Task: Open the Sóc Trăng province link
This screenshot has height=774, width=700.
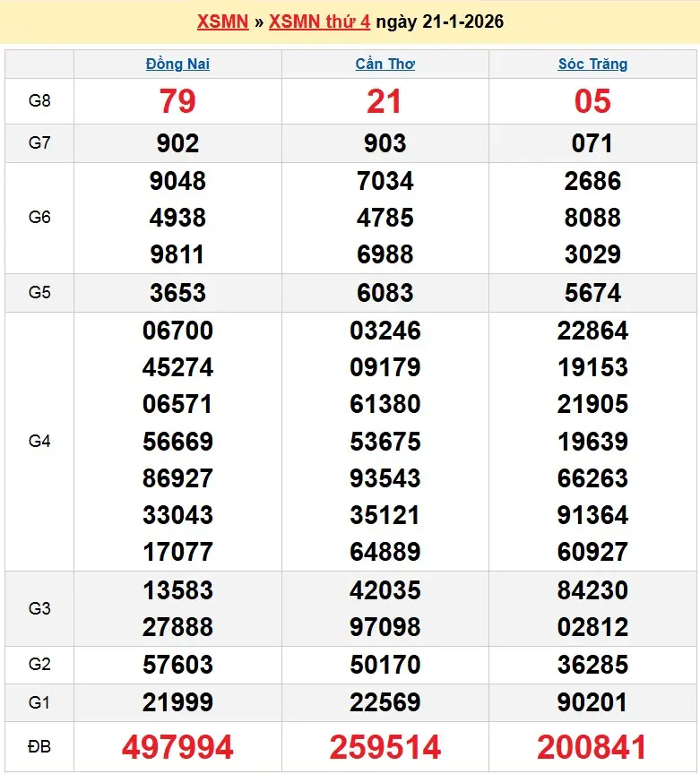Action: tap(592, 64)
